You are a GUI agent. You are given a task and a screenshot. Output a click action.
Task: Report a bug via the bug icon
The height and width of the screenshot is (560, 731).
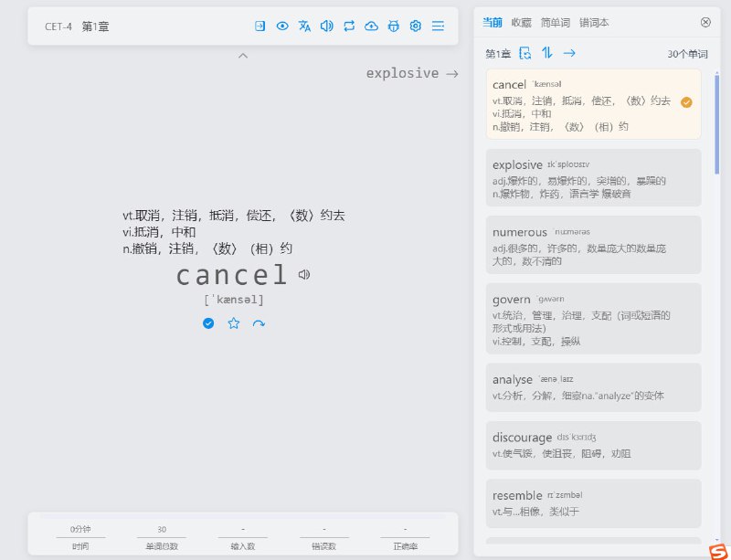tap(393, 26)
